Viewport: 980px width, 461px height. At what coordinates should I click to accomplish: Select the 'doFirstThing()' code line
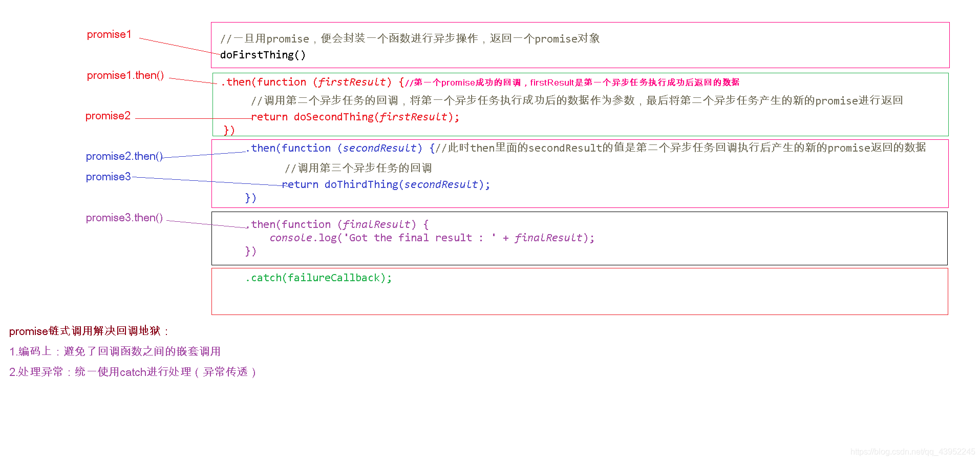(x=263, y=55)
